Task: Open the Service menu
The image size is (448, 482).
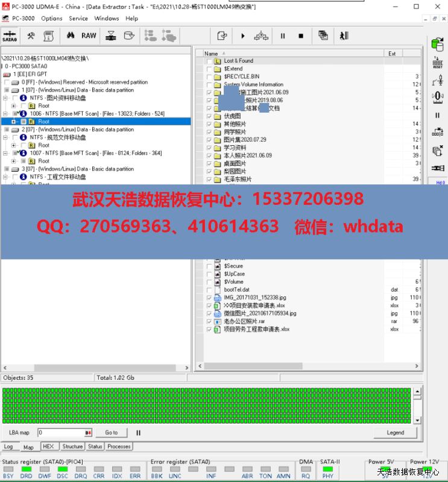Action: (x=78, y=18)
